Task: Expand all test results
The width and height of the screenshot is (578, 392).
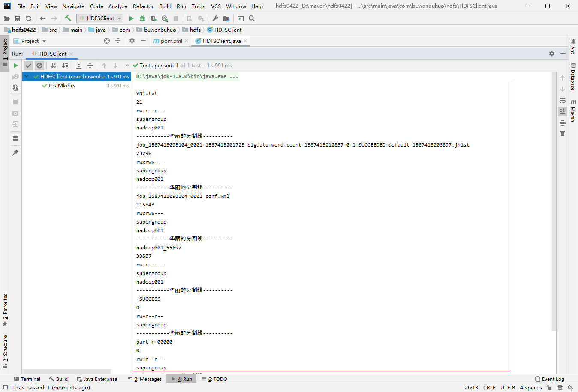Action: point(79,66)
